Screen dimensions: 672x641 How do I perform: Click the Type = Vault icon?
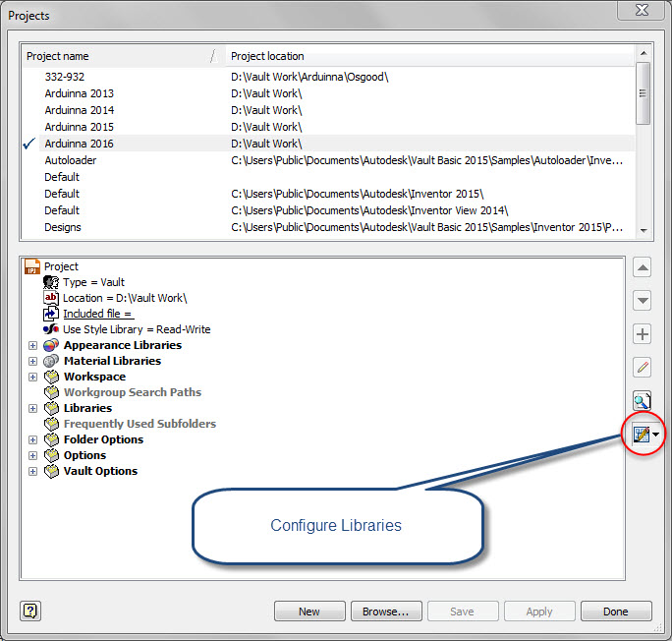click(51, 282)
